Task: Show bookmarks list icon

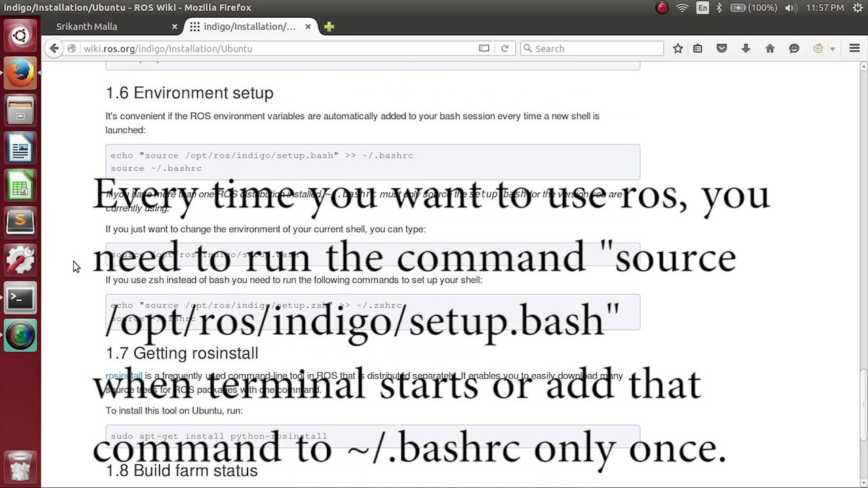Action: click(698, 48)
